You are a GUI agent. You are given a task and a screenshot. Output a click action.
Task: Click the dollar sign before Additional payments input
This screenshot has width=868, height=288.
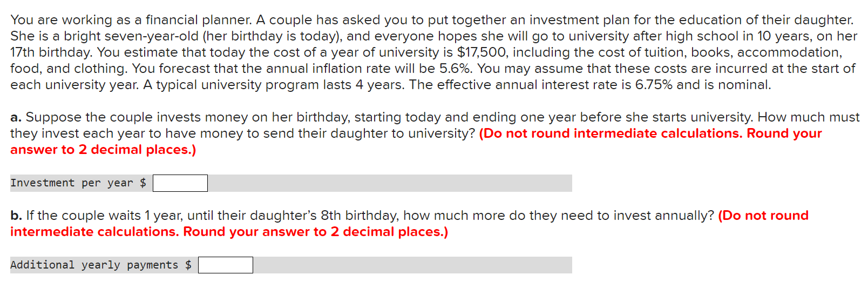(x=188, y=265)
